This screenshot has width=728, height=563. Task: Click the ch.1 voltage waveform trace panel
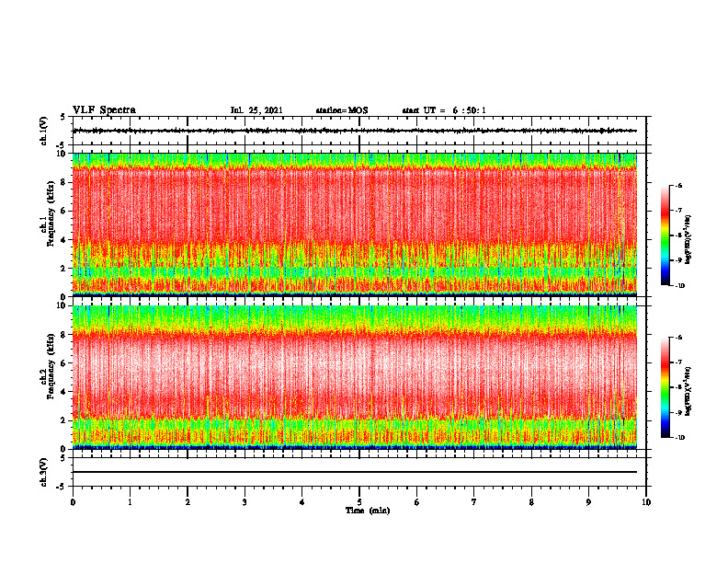coord(359,131)
